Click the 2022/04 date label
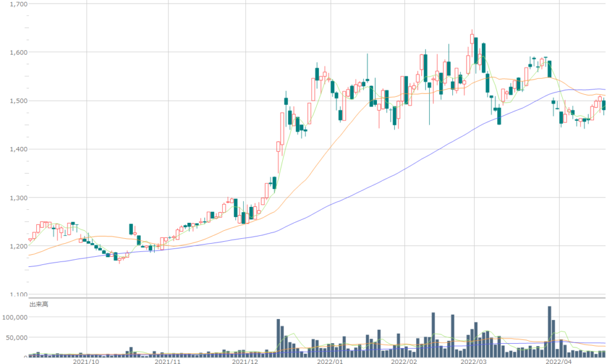 click(x=558, y=361)
